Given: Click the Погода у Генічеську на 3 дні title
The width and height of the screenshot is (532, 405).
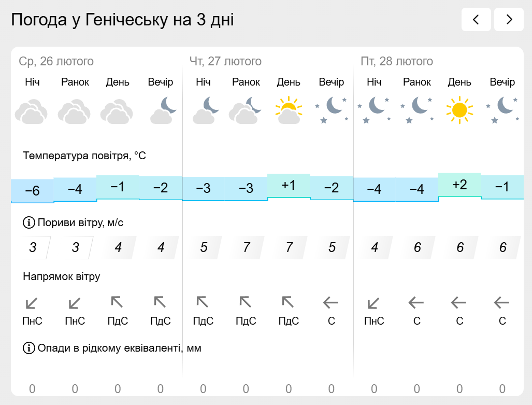Looking at the screenshot, I should 122,20.
